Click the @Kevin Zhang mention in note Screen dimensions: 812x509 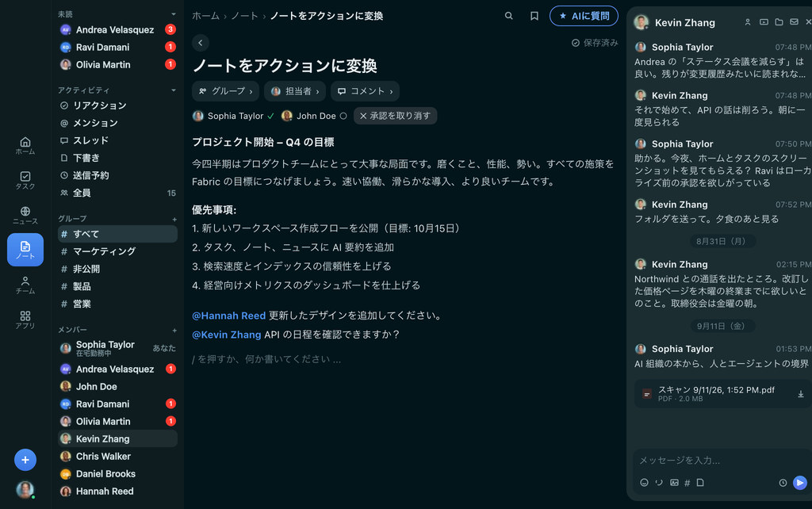click(226, 335)
